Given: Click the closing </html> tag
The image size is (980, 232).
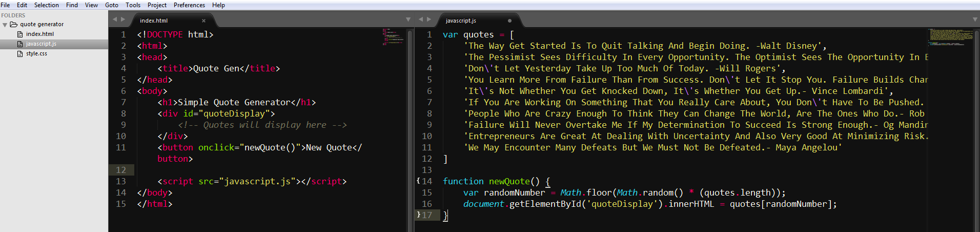Looking at the screenshot, I should pyautogui.click(x=154, y=204).
